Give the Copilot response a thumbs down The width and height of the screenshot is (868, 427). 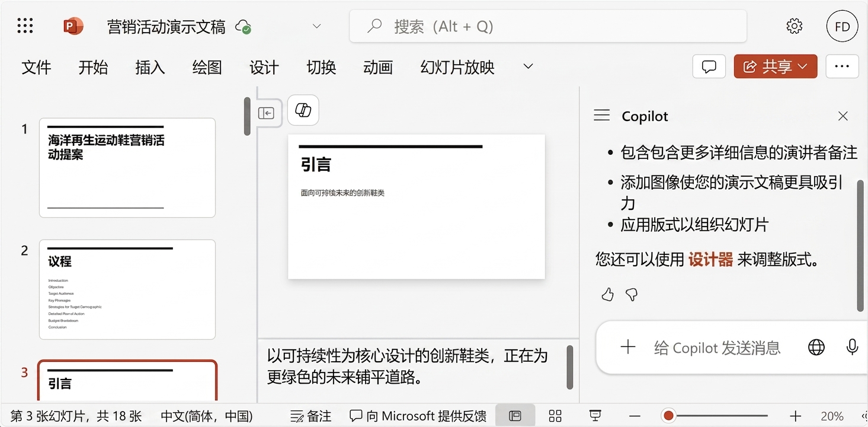pyautogui.click(x=632, y=294)
